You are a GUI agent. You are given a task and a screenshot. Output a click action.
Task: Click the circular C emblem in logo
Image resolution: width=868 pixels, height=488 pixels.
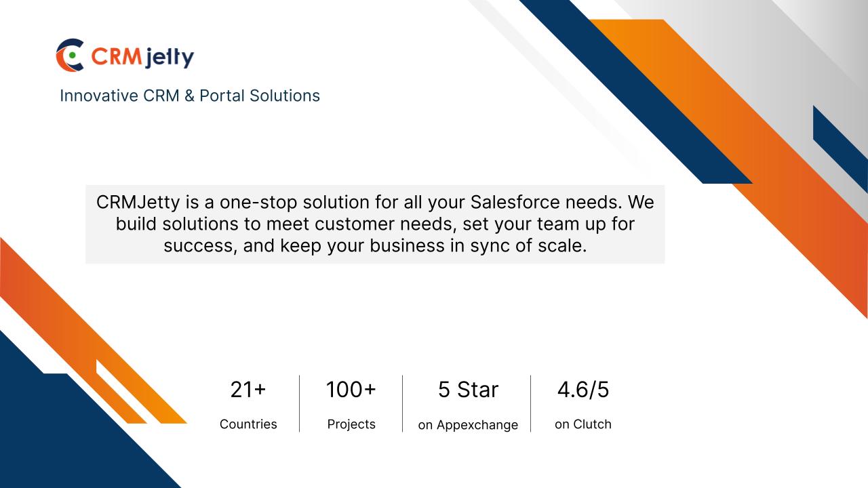click(x=70, y=56)
